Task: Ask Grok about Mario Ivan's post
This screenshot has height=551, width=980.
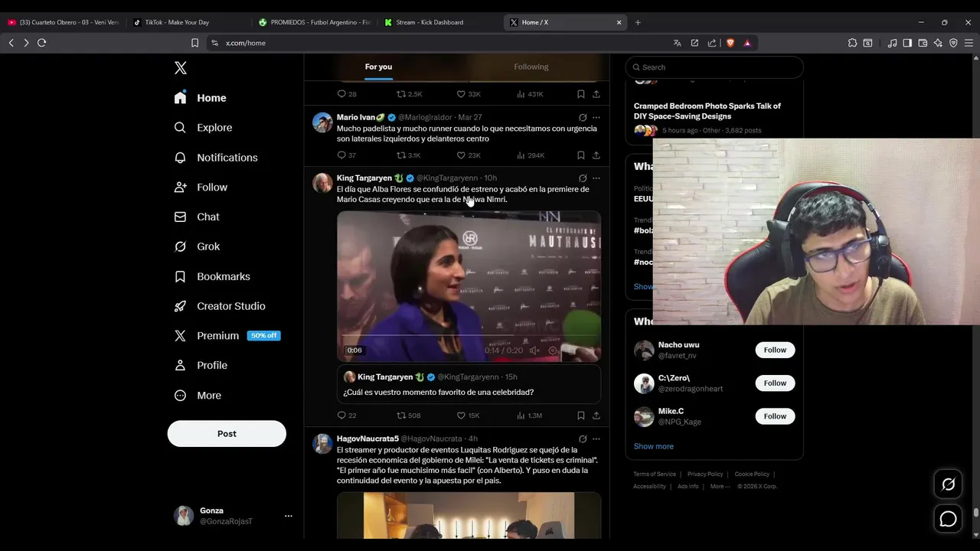Action: coord(583,118)
